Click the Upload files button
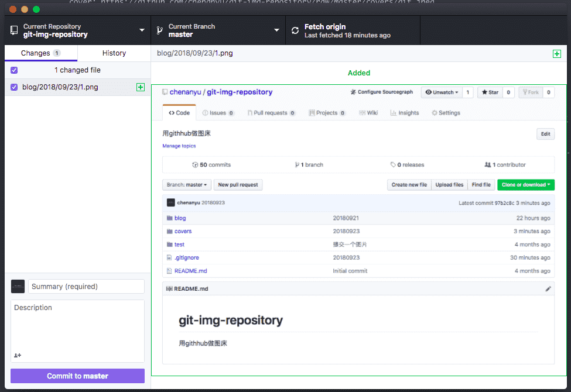 coord(449,185)
